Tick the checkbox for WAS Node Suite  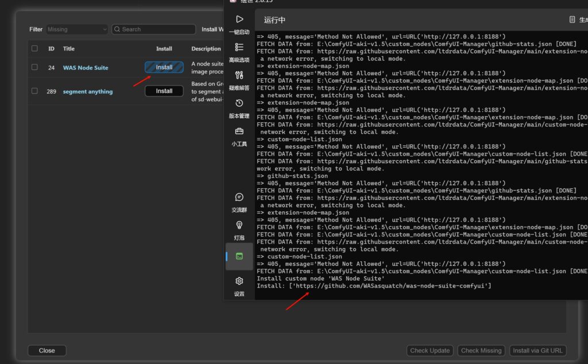(34, 67)
